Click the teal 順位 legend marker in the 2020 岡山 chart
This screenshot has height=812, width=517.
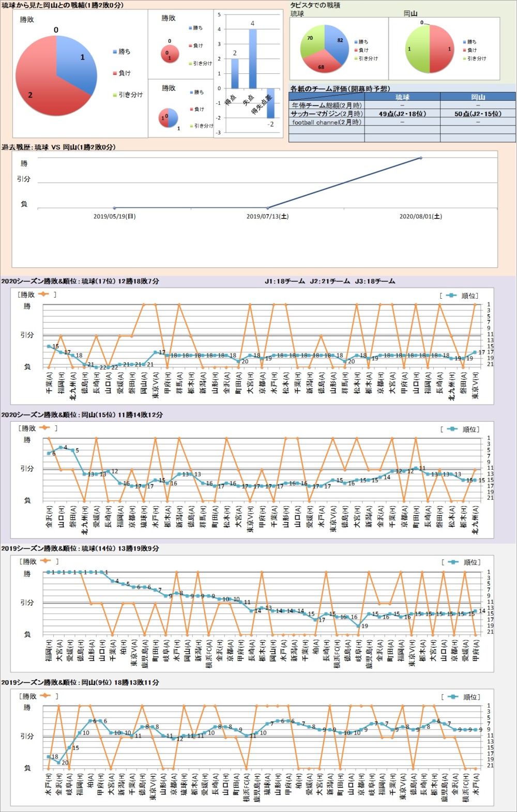[452, 429]
